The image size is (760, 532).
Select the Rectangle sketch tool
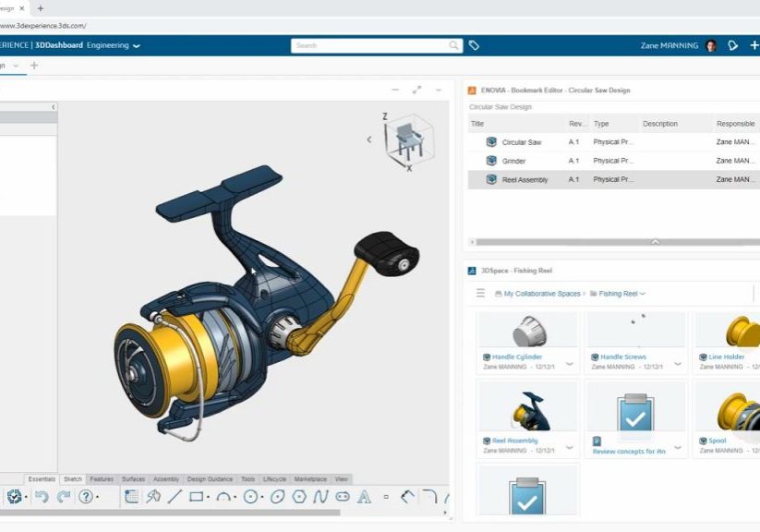point(197,497)
